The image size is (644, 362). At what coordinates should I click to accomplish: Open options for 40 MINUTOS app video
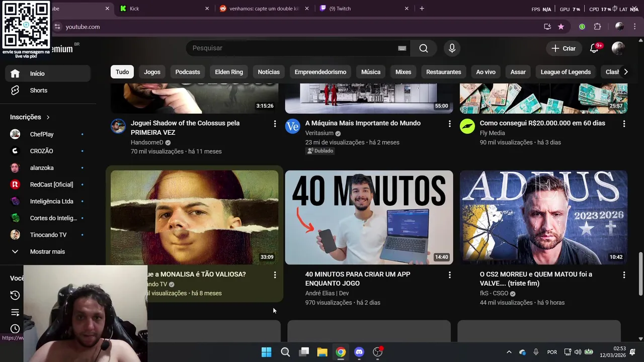[x=449, y=275]
